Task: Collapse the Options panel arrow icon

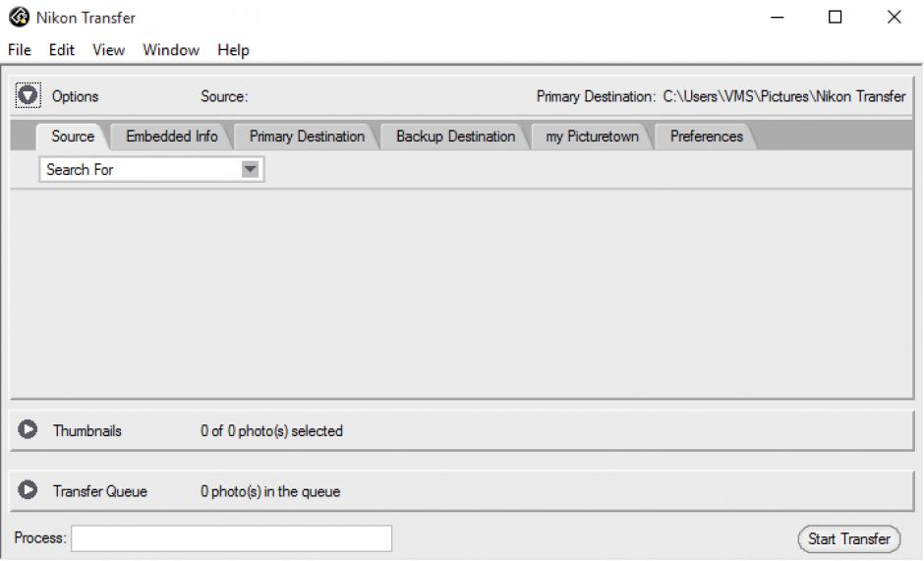Action: point(28,95)
